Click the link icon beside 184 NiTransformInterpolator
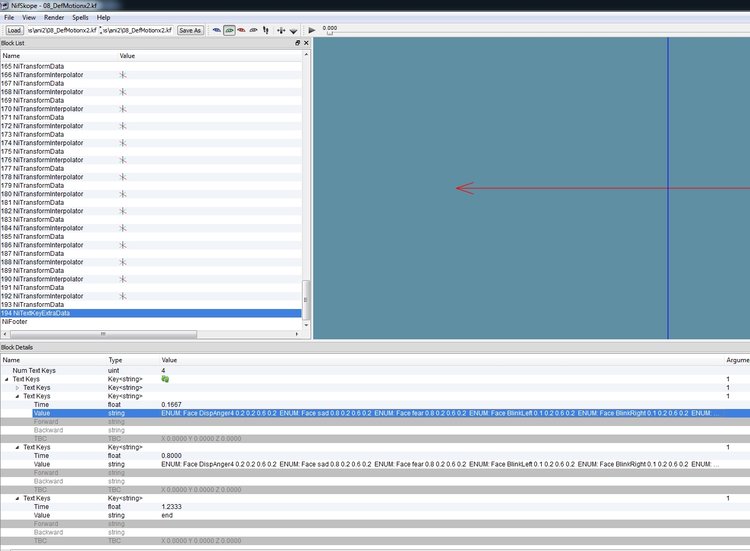Screen dimensions: 750x551 tap(123, 228)
